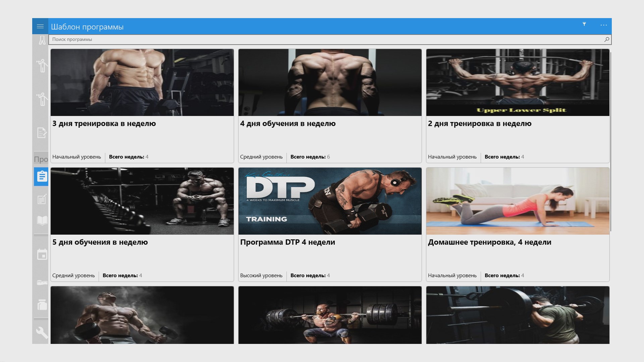Click the vertical scrollbar on the right edge
Viewport: 644px width, 362px height.
point(610,141)
